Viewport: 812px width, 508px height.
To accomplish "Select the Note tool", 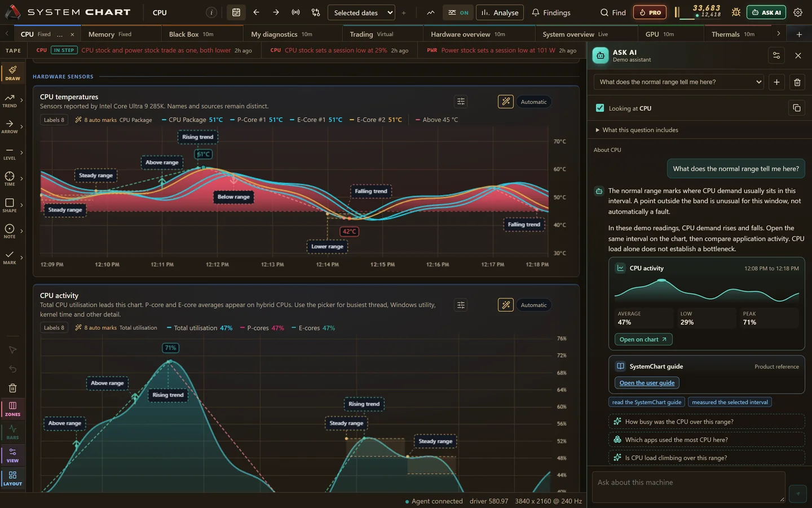I will tap(10, 231).
